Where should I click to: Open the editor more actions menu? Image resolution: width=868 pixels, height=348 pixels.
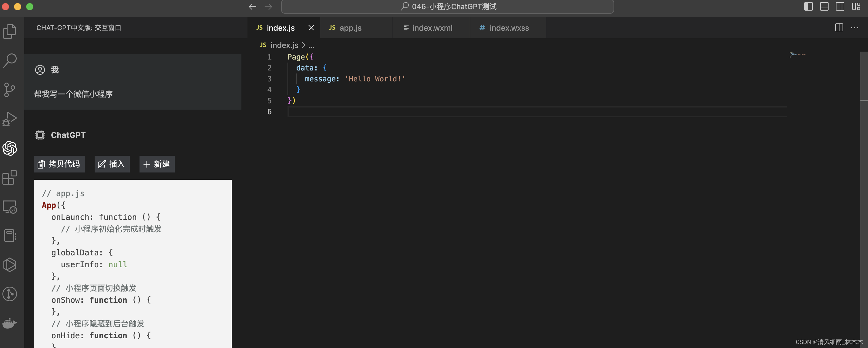click(855, 28)
